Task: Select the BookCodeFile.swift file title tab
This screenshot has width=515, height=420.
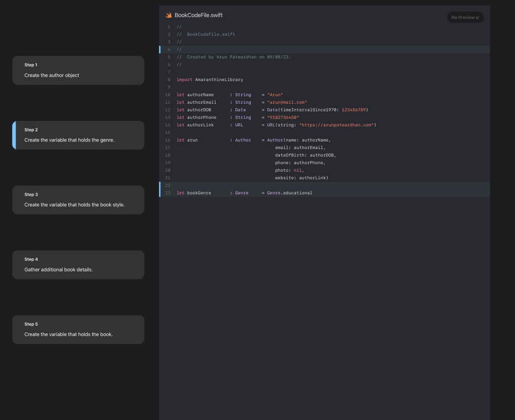Action: 198,15
